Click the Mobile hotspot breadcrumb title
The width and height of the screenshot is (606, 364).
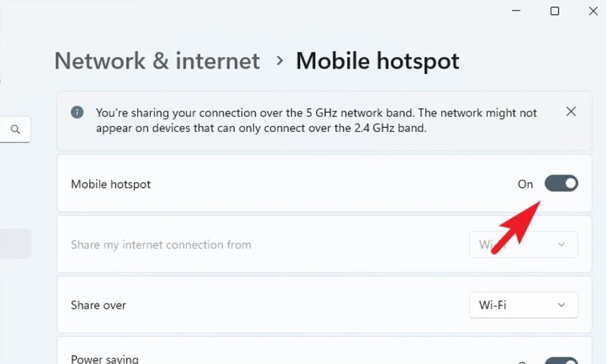tap(377, 61)
